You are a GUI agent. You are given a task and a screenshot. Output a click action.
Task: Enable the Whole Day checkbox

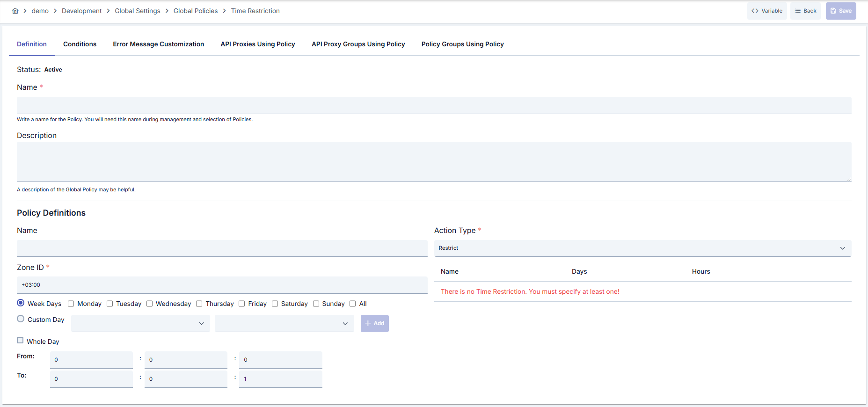tap(20, 340)
